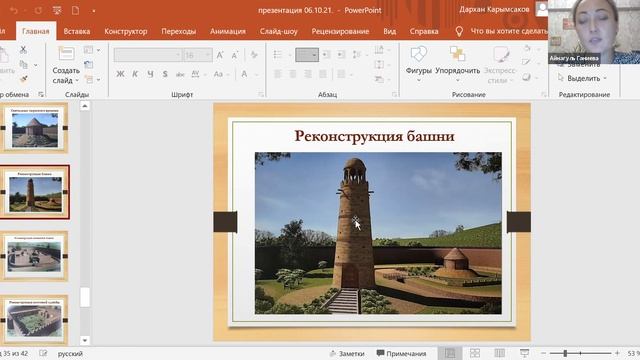
Task: Start slideshow from quick access toolbar icon
Action: [57, 11]
